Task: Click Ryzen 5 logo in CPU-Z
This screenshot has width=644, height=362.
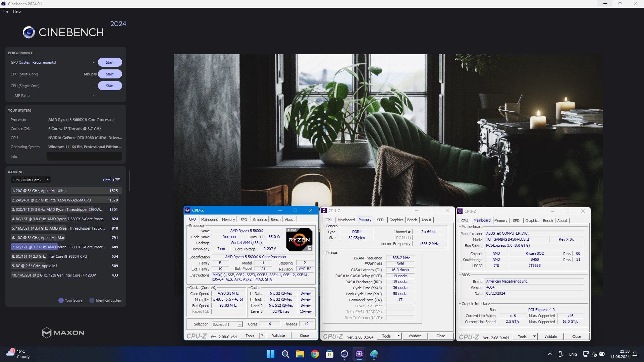Action: [299, 240]
